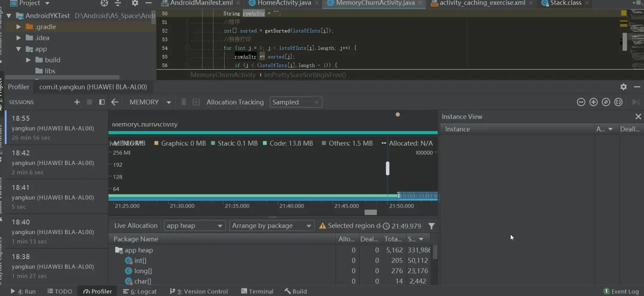644x296 pixels.
Task: Collapse the app module folder
Action: (x=18, y=49)
